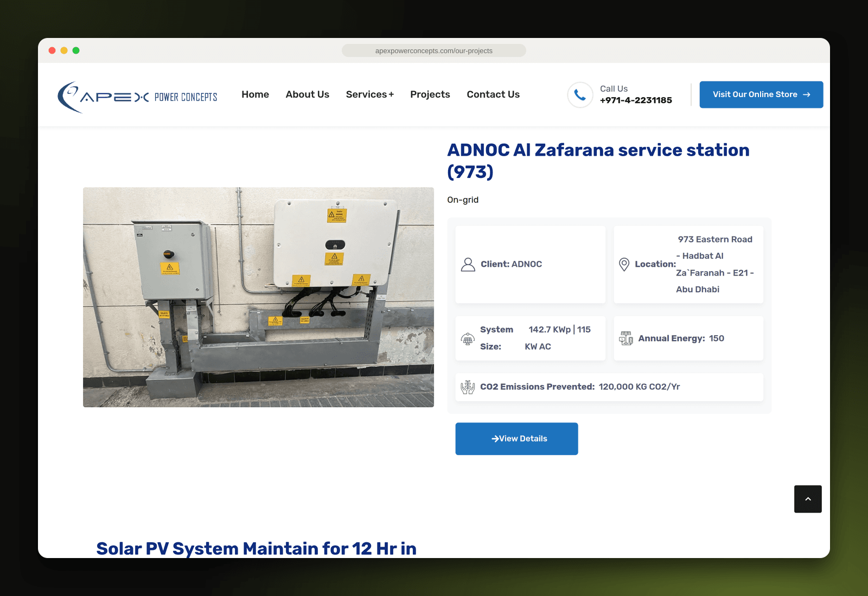Image resolution: width=868 pixels, height=596 pixels.
Task: Click the Apex Power Concepts logo
Action: tap(137, 97)
